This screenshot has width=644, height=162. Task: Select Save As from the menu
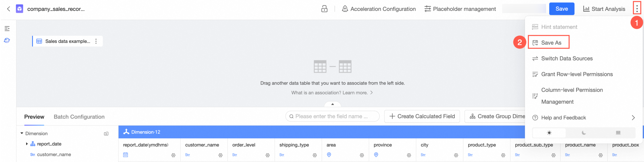pos(551,43)
